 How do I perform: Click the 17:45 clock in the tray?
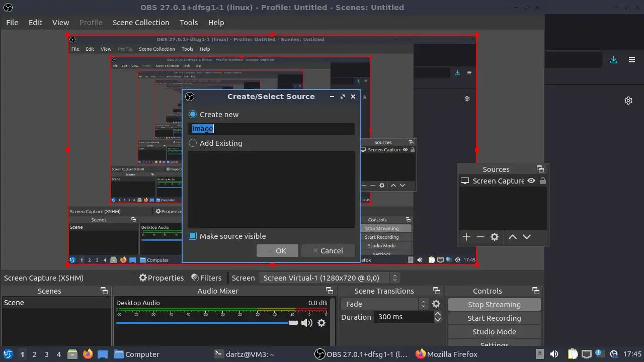click(632, 354)
